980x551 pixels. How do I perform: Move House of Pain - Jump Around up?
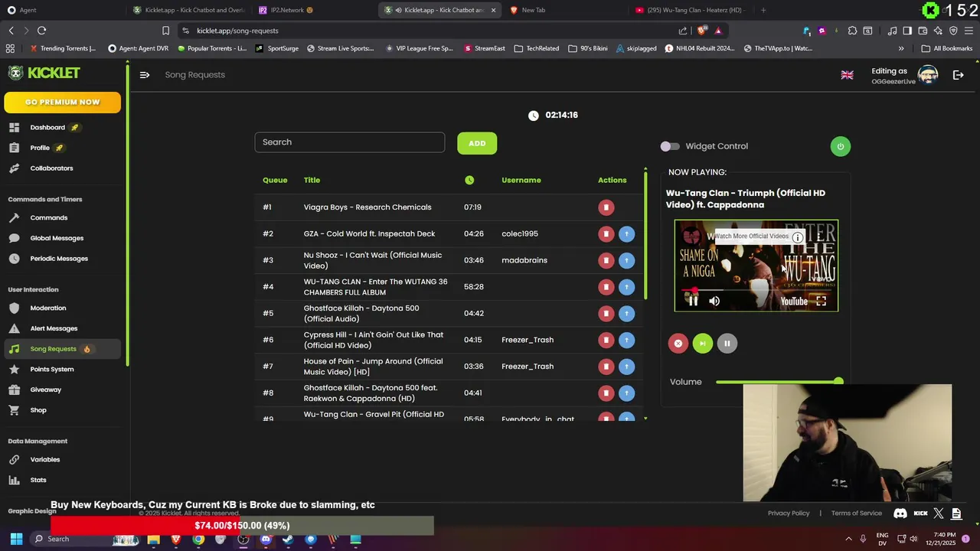(x=626, y=367)
